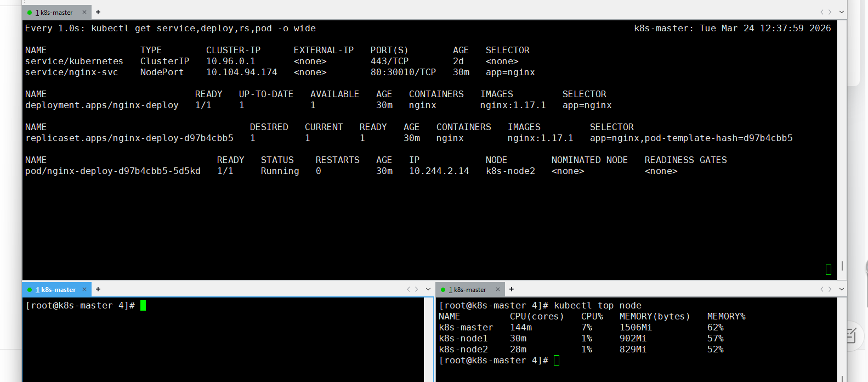Click pod node 'k8s-node2' in watch output
The height and width of the screenshot is (382, 868).
coord(510,171)
